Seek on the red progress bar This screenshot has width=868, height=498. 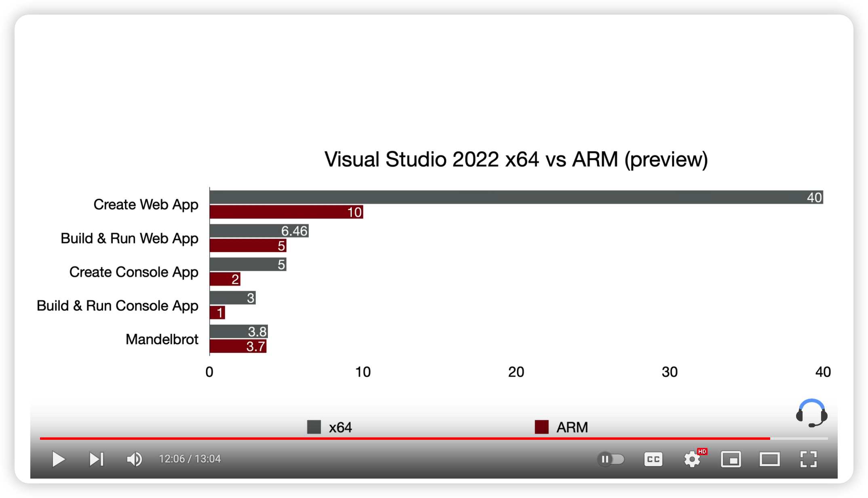tap(404, 438)
